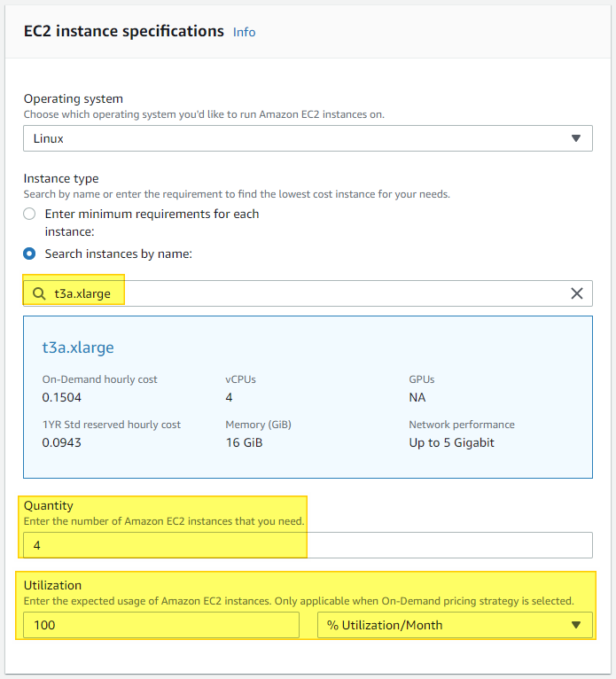Click the 'EC2 instance specifications' heading
Screen dimensions: 616x679
click(124, 32)
